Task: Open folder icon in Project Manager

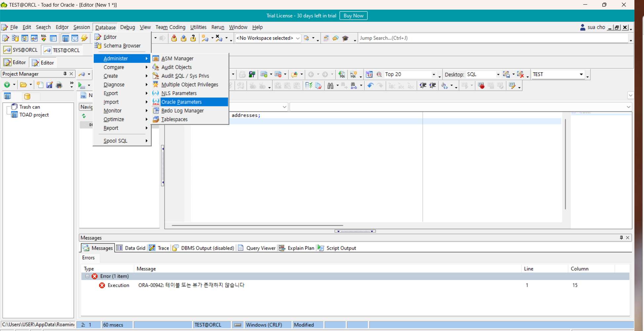Action: coord(23,85)
